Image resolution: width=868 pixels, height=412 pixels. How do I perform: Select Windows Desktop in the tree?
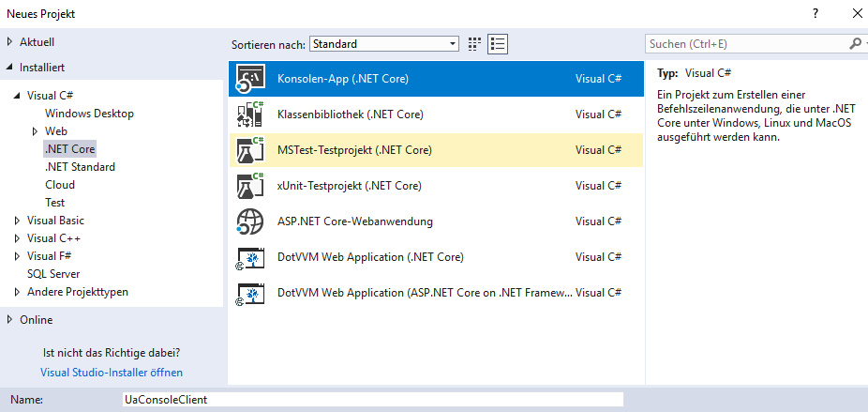click(89, 114)
